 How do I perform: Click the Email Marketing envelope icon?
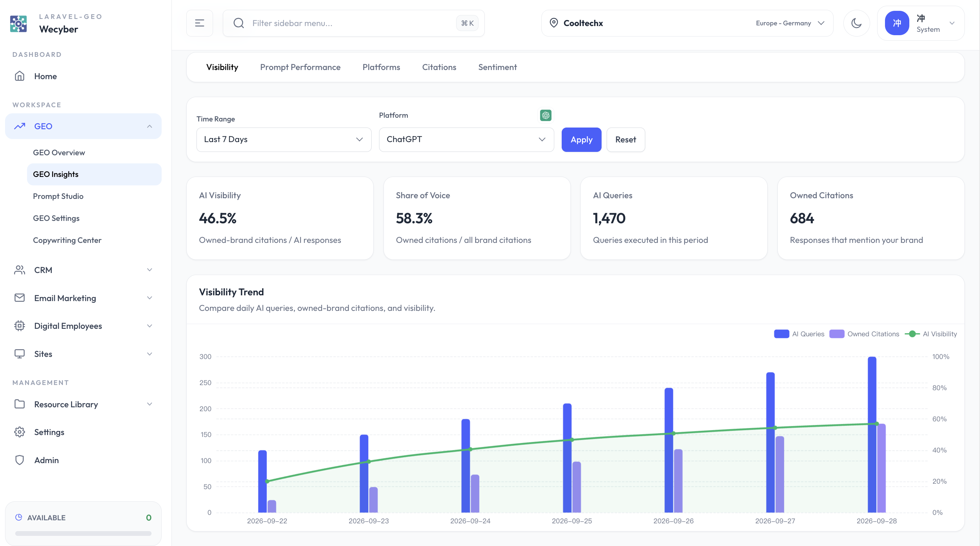click(19, 298)
